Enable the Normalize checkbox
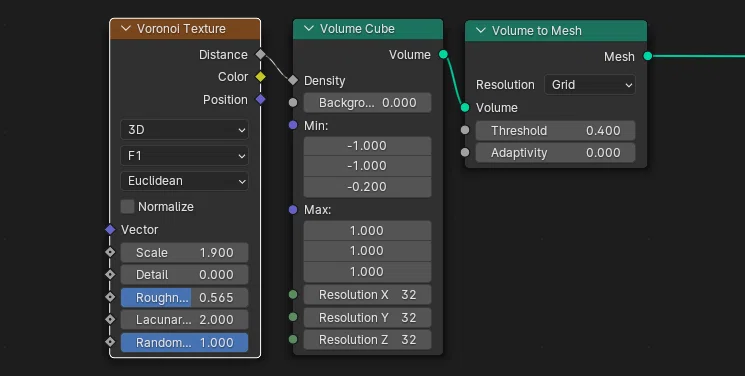Screen dimensions: 745x376 127,206
